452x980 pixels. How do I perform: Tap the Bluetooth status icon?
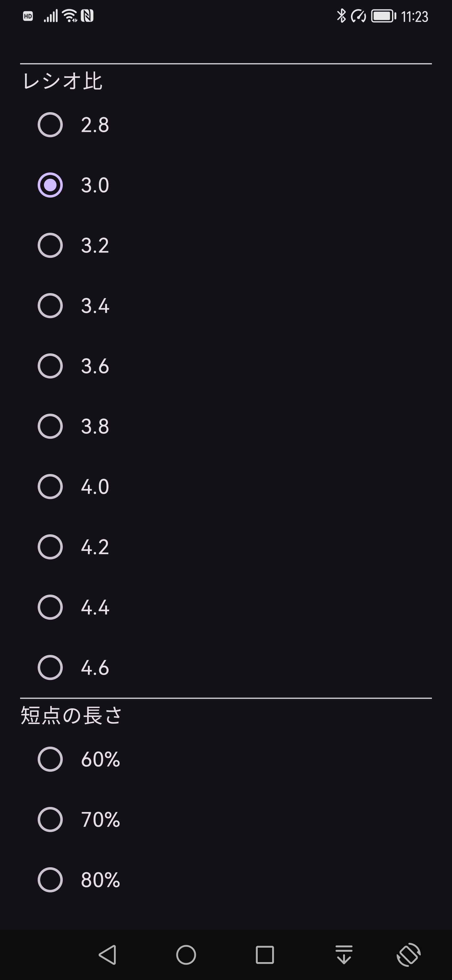[x=342, y=16]
